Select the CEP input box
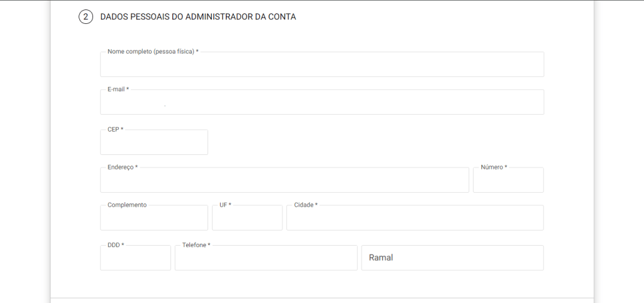Image resolution: width=644 pixels, height=303 pixels. [153, 144]
